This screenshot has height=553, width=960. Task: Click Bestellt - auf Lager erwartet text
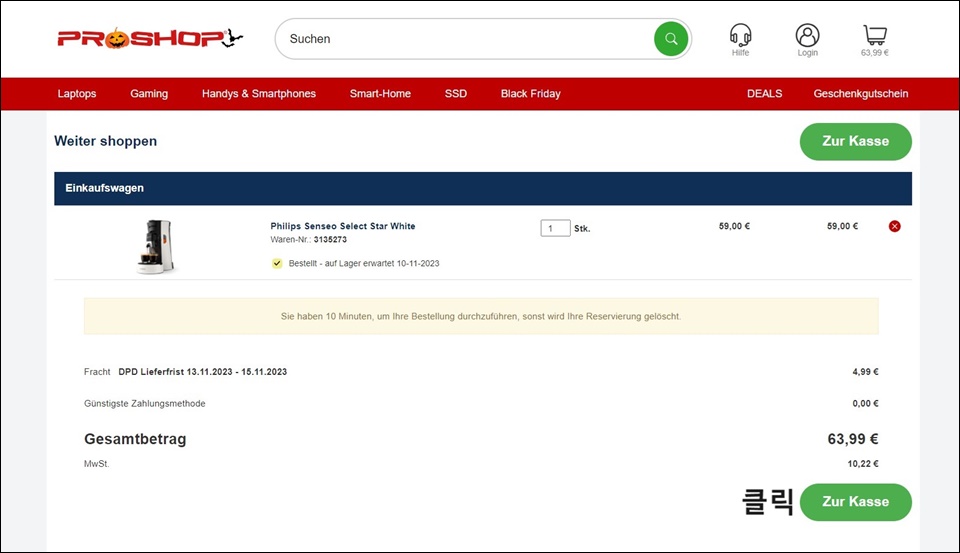coord(364,263)
